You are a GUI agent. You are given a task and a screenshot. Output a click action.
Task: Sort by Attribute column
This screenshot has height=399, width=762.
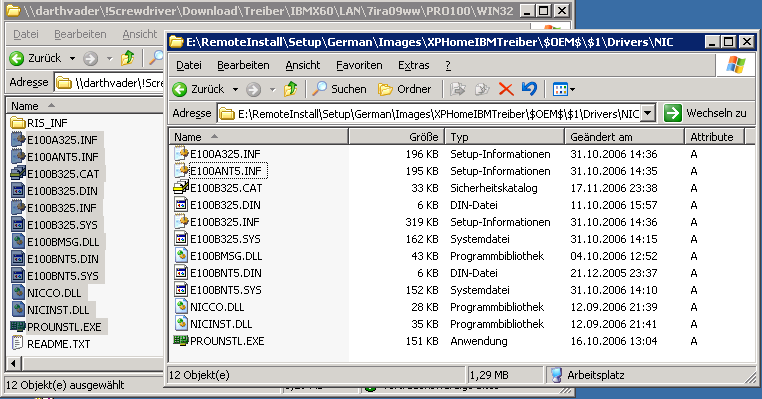point(714,137)
